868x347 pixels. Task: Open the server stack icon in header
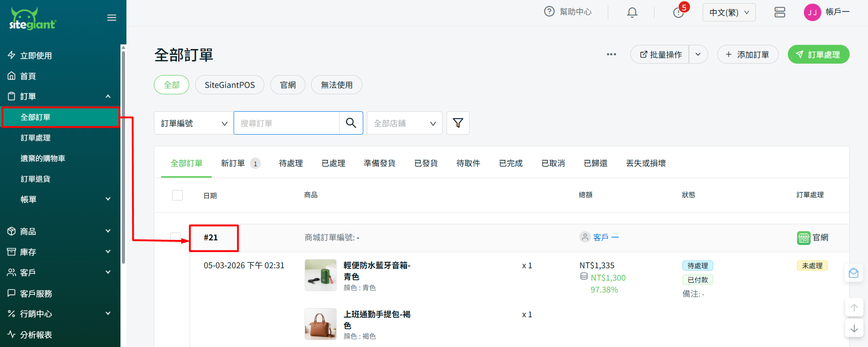780,12
